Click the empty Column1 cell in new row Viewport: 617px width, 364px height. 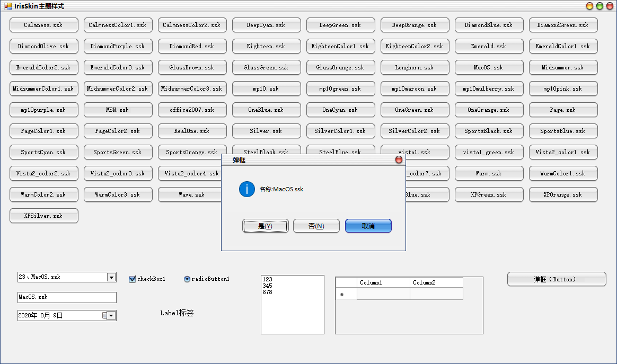click(383, 294)
